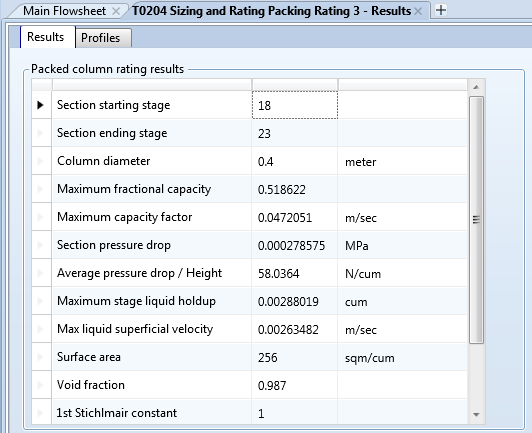Select the Maximum fractional capacity label

coord(134,189)
